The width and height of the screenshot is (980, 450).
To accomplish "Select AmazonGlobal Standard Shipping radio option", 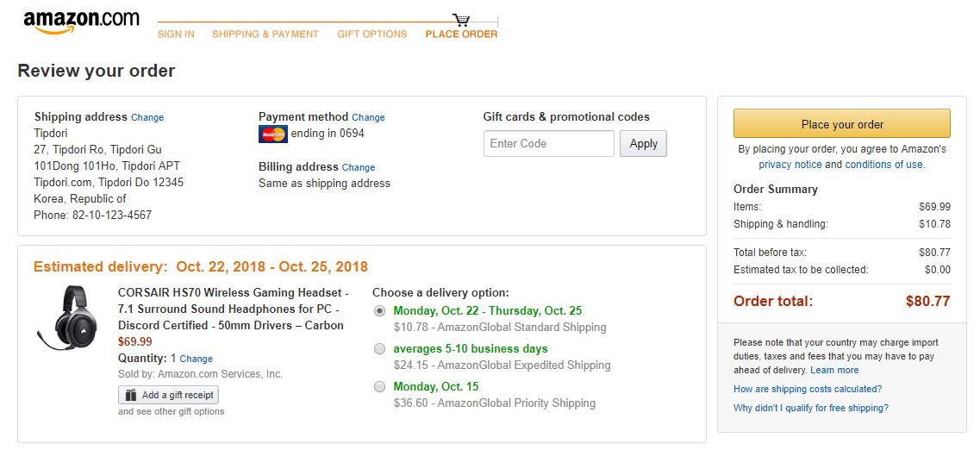I will pos(380,311).
